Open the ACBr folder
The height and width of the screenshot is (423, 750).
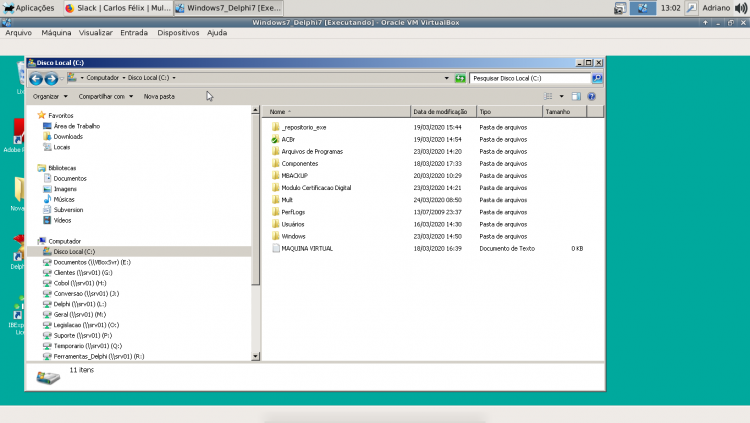287,139
